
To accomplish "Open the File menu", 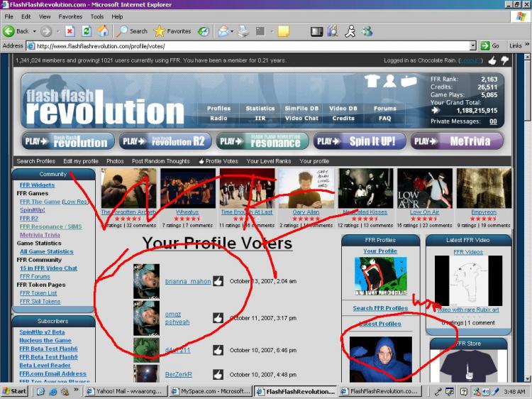I will click(9, 16).
